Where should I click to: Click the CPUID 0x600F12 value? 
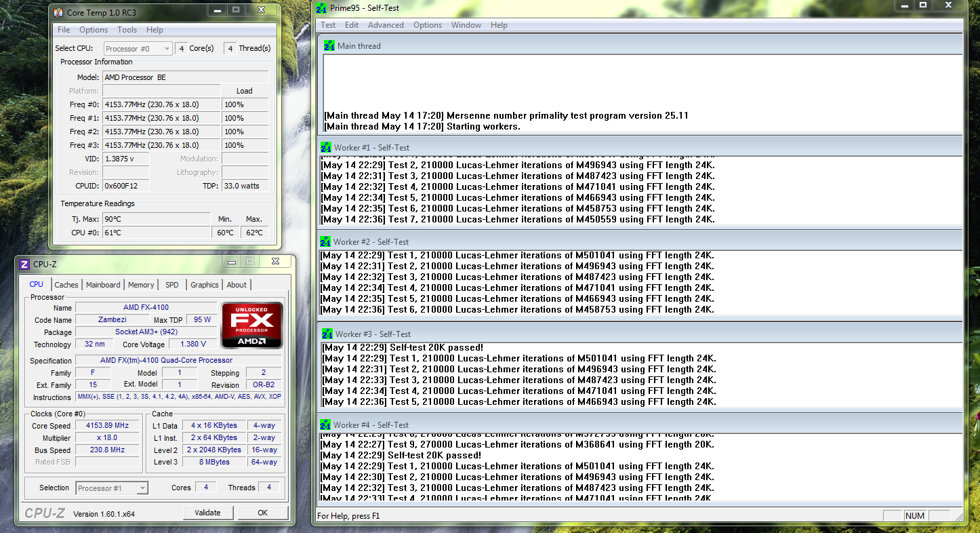pyautogui.click(x=125, y=186)
